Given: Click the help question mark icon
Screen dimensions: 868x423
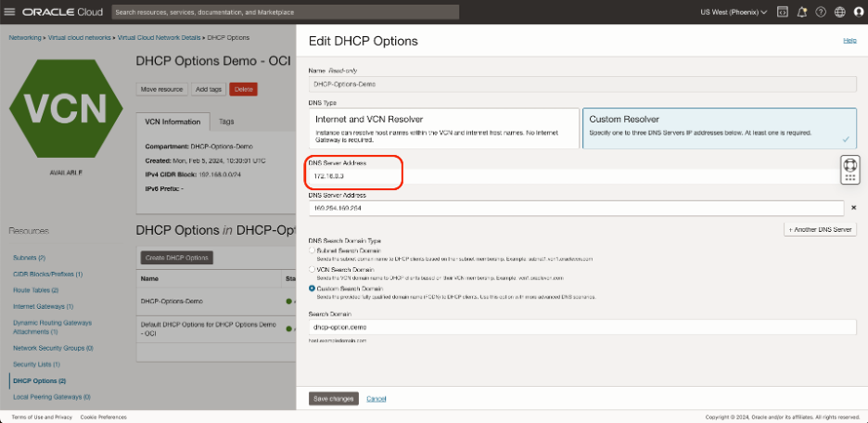Looking at the screenshot, I should pyautogui.click(x=822, y=13).
